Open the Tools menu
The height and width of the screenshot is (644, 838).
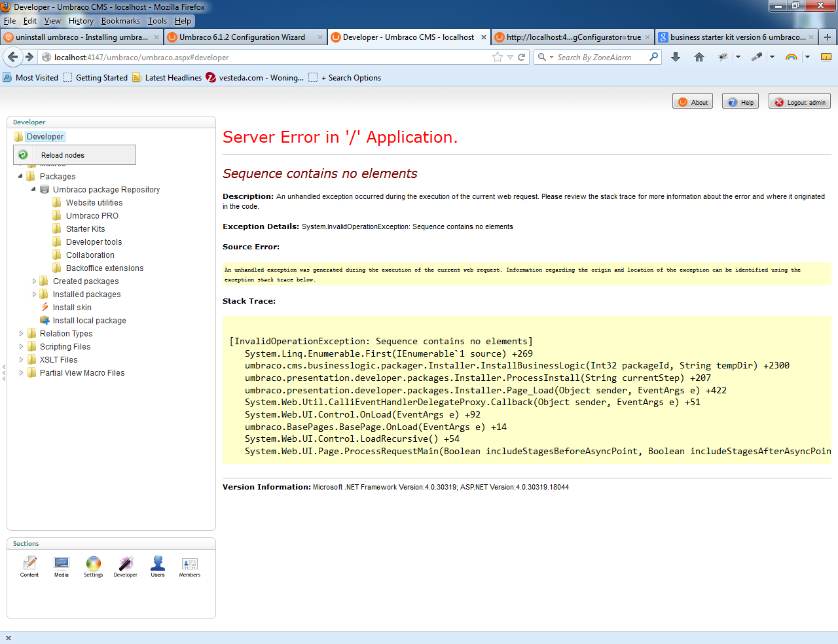[157, 21]
